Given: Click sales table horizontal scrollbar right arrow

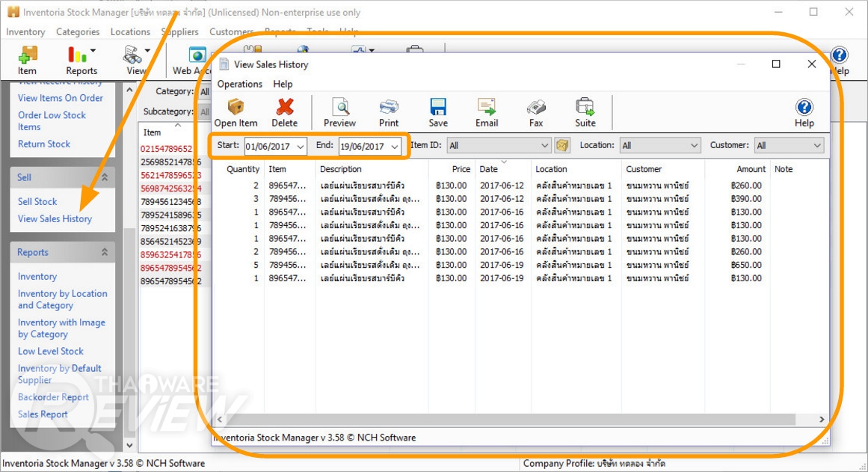Looking at the screenshot, I should [x=822, y=420].
